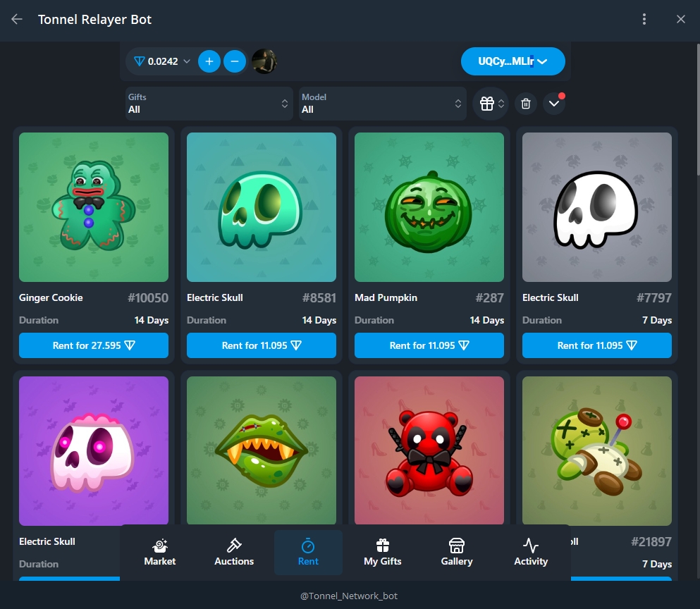Viewport: 700px width, 609px height.
Task: Click the trash clear filters icon
Action: pos(525,104)
